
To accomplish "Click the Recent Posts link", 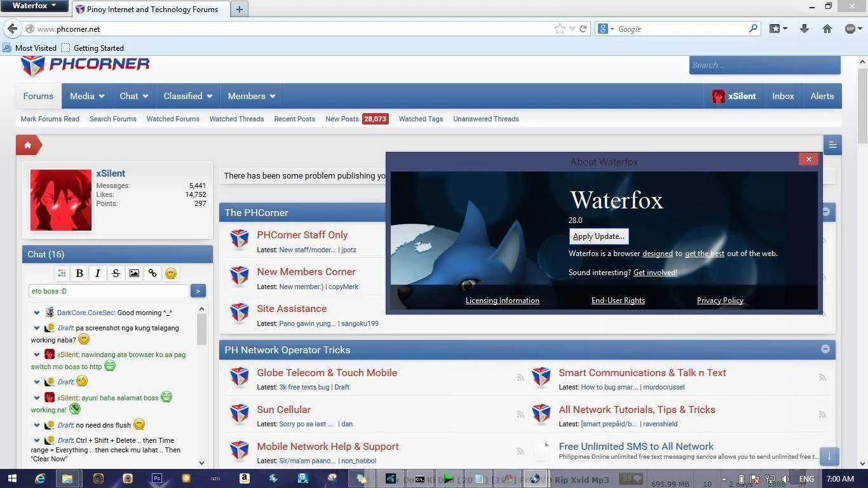I will click(x=294, y=119).
